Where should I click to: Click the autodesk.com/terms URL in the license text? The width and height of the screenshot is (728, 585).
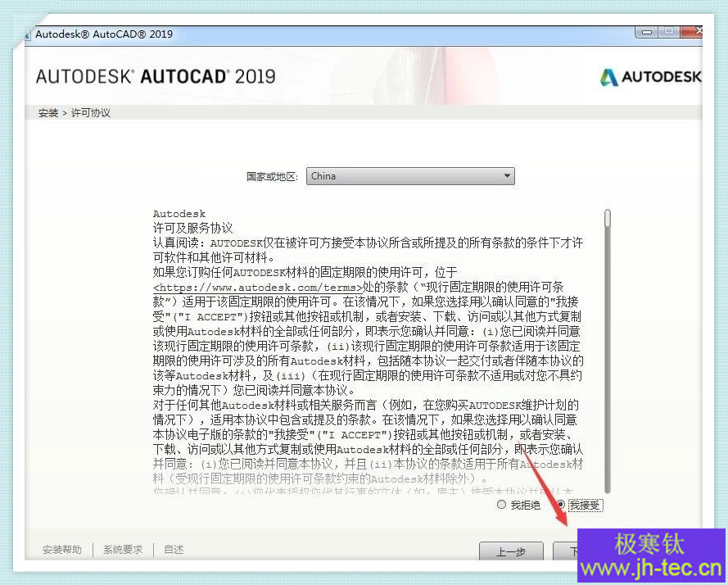pos(258,287)
